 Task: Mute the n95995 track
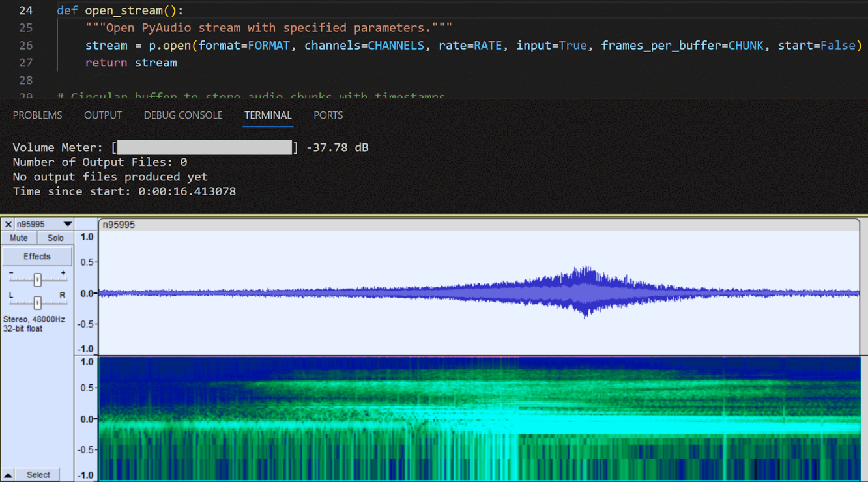tap(19, 238)
